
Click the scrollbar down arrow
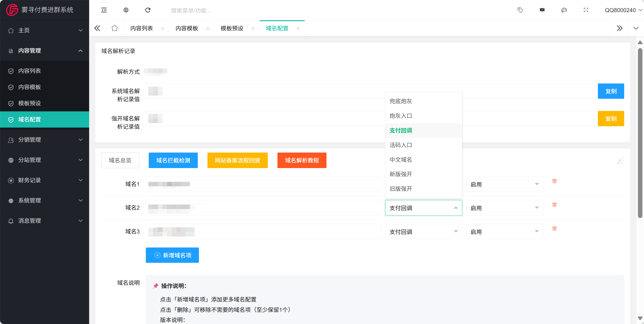point(640,319)
